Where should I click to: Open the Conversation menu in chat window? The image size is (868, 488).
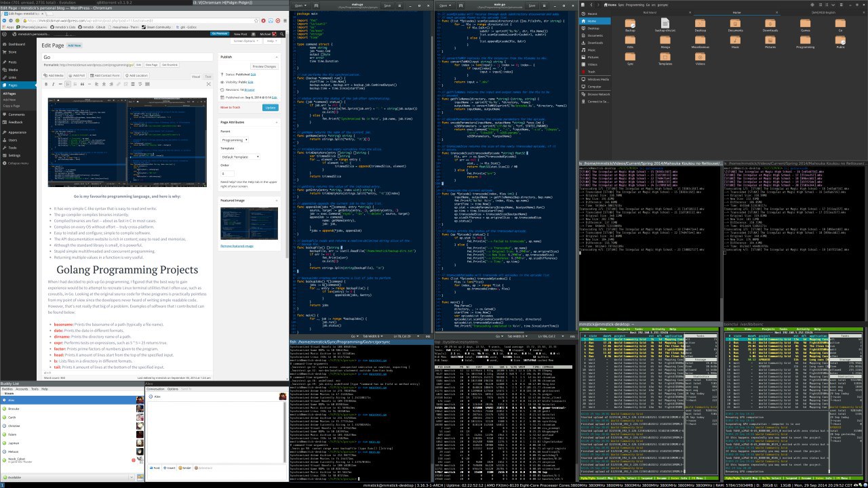[156, 389]
